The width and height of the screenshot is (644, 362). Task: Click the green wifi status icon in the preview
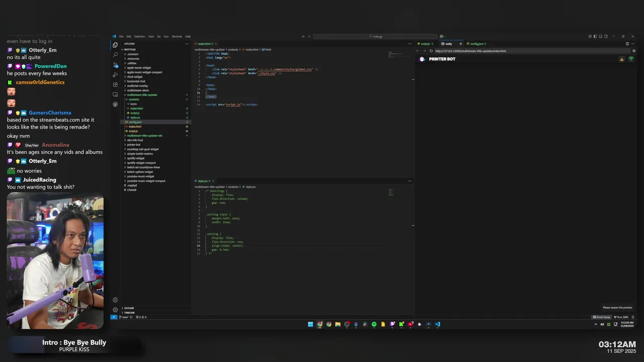tap(631, 59)
